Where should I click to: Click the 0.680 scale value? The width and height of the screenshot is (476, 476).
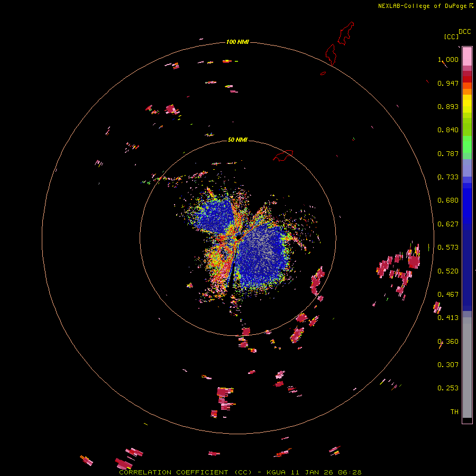click(448, 200)
